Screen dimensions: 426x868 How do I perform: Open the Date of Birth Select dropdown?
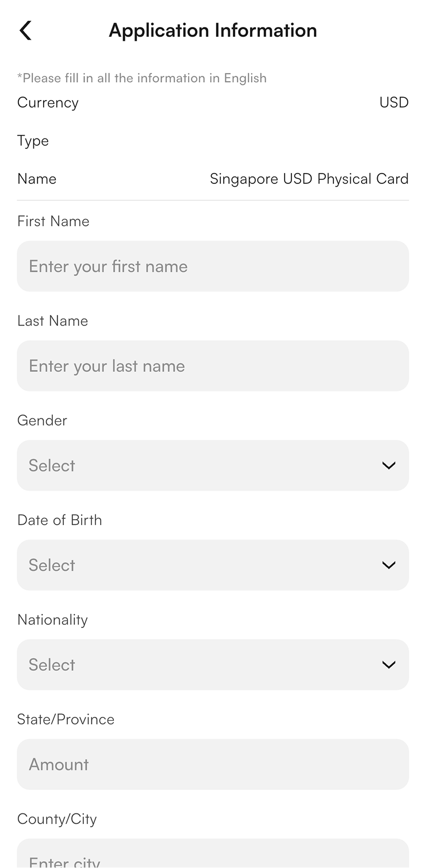(213, 565)
